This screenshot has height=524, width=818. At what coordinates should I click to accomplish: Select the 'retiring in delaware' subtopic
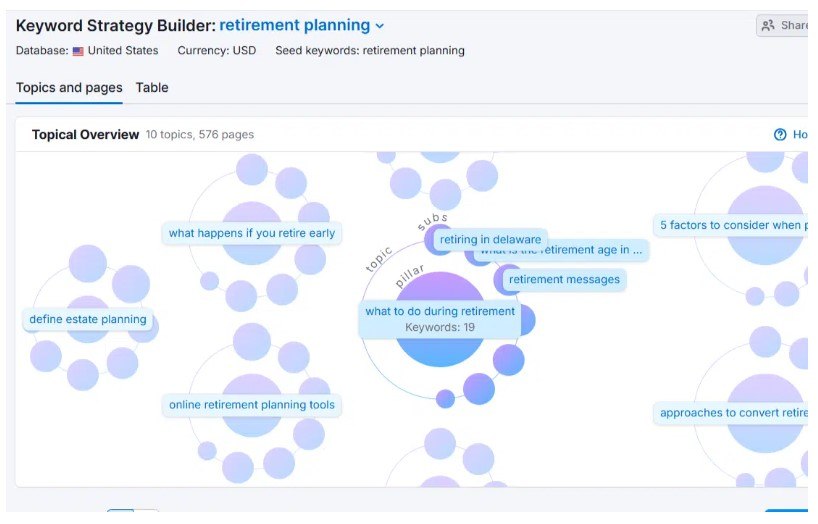[490, 239]
